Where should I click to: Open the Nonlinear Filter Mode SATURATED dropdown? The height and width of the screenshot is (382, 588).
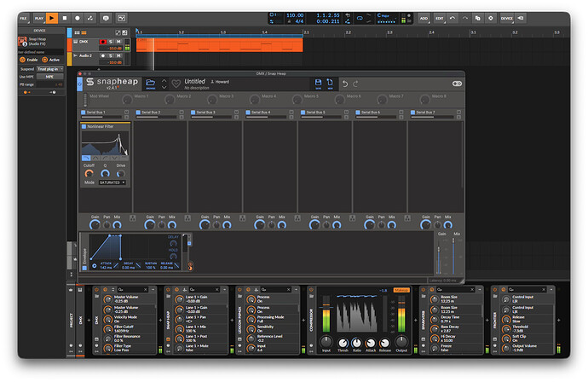112,182
